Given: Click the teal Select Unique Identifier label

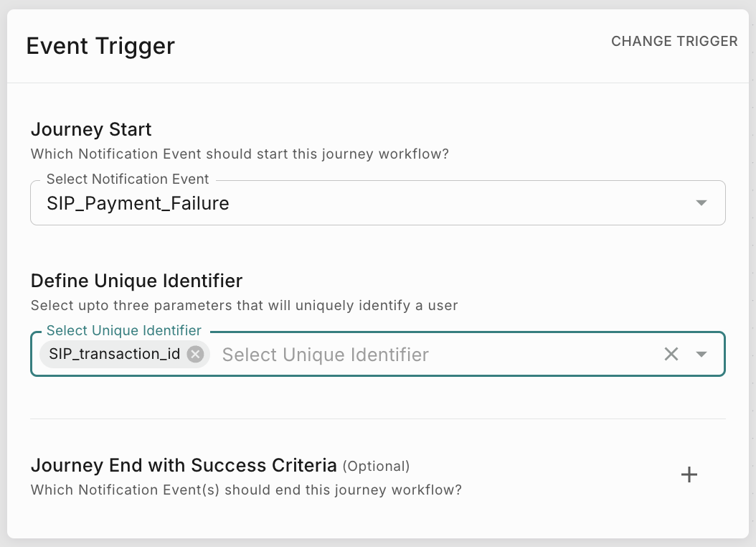Looking at the screenshot, I should point(123,330).
